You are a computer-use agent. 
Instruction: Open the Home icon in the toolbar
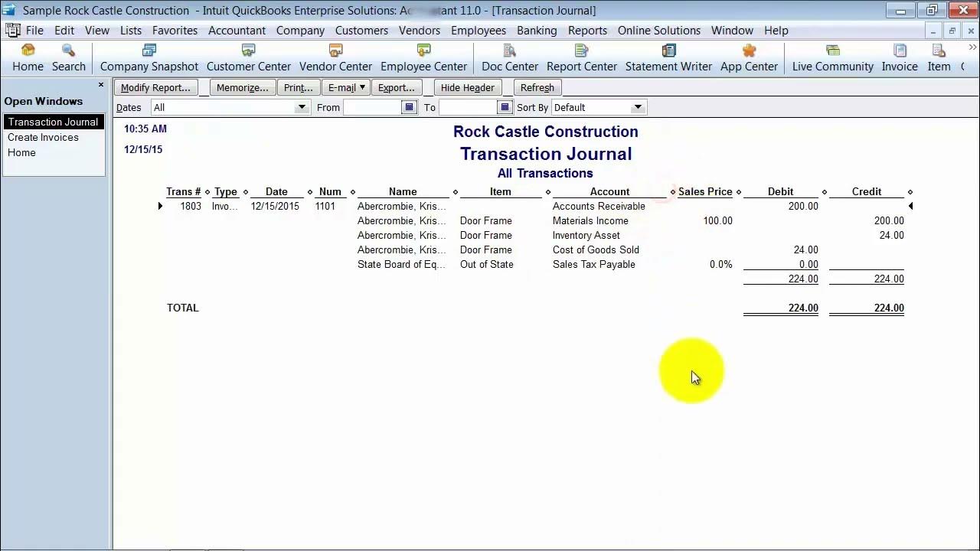click(28, 58)
